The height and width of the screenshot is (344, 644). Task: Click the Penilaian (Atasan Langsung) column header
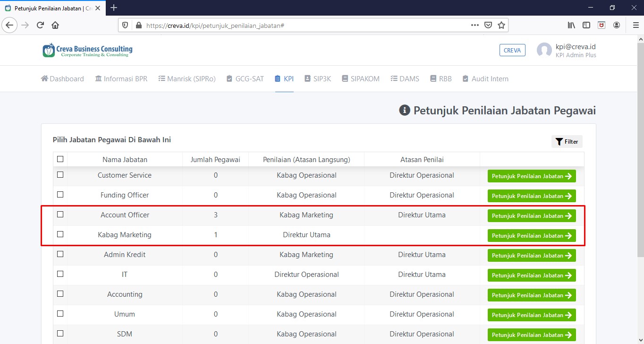pyautogui.click(x=306, y=160)
